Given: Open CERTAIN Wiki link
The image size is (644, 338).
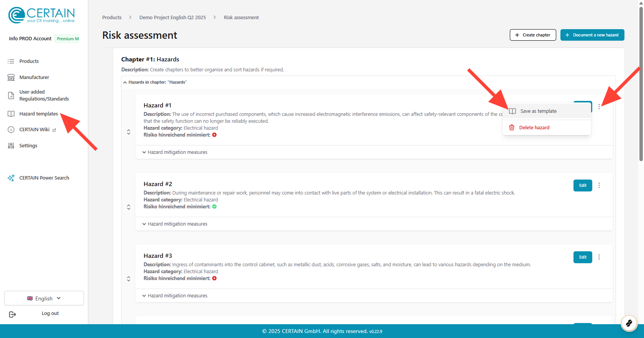Looking at the screenshot, I should [34, 130].
